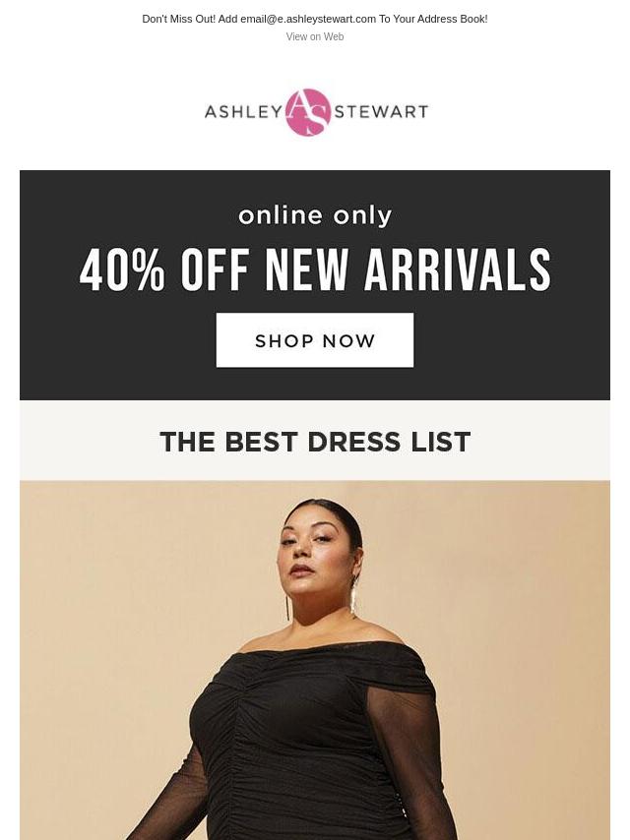
Task: Select the 40% OFF NEW ARRIVALS headline
Action: point(315,270)
